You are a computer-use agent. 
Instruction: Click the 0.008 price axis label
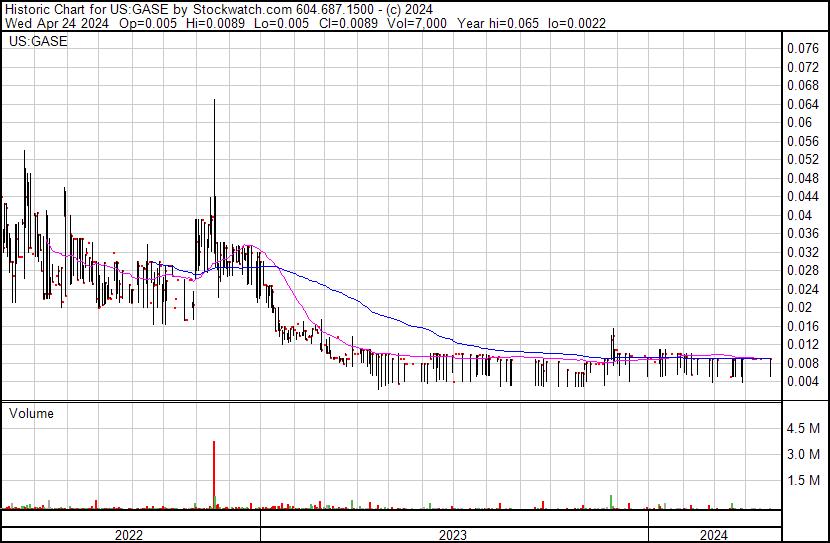[803, 363]
